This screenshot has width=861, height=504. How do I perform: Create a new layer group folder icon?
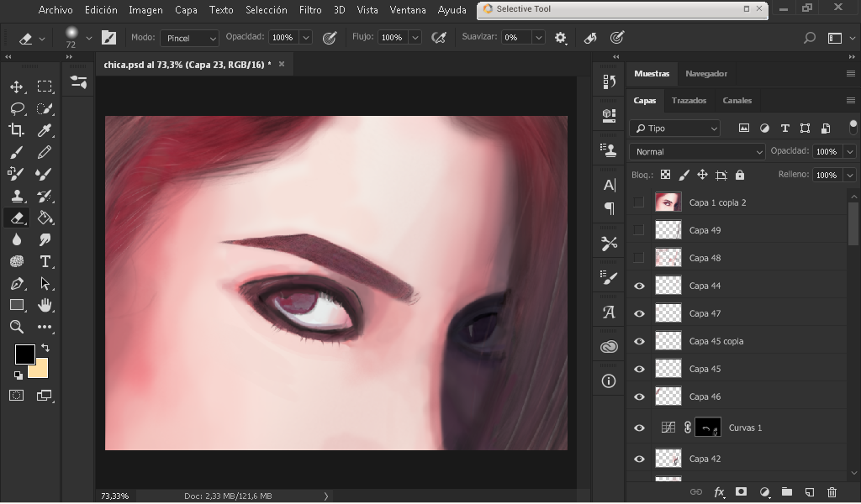click(786, 492)
